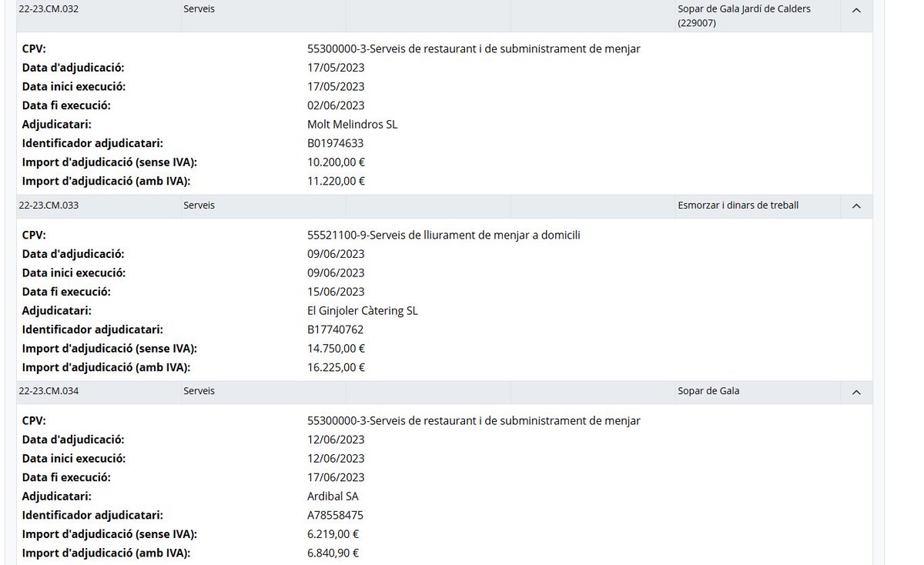Image resolution: width=924 pixels, height=565 pixels.
Task: Select amount 10.200,00 € without IVA
Action: point(336,162)
